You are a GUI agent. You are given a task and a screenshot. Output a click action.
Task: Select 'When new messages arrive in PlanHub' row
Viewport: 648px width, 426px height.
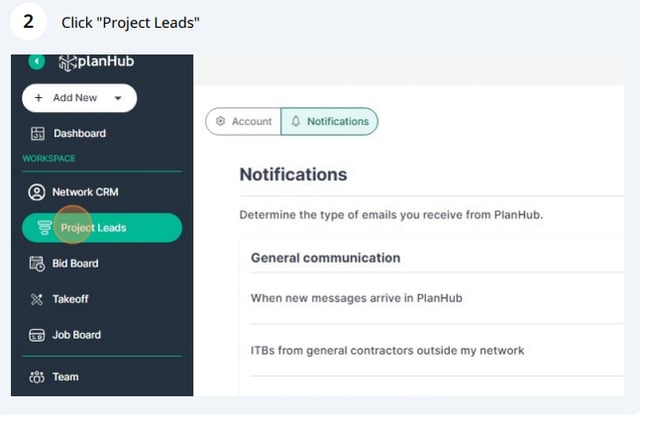[437, 298]
